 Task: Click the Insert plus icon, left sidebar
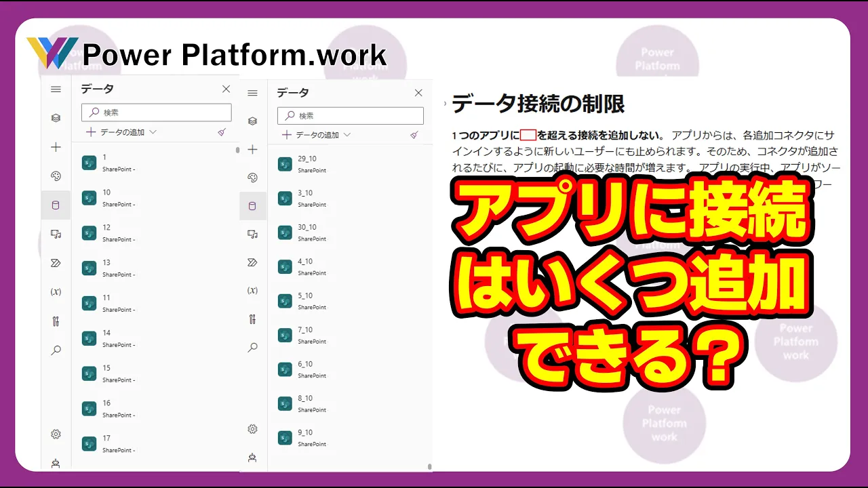(56, 147)
